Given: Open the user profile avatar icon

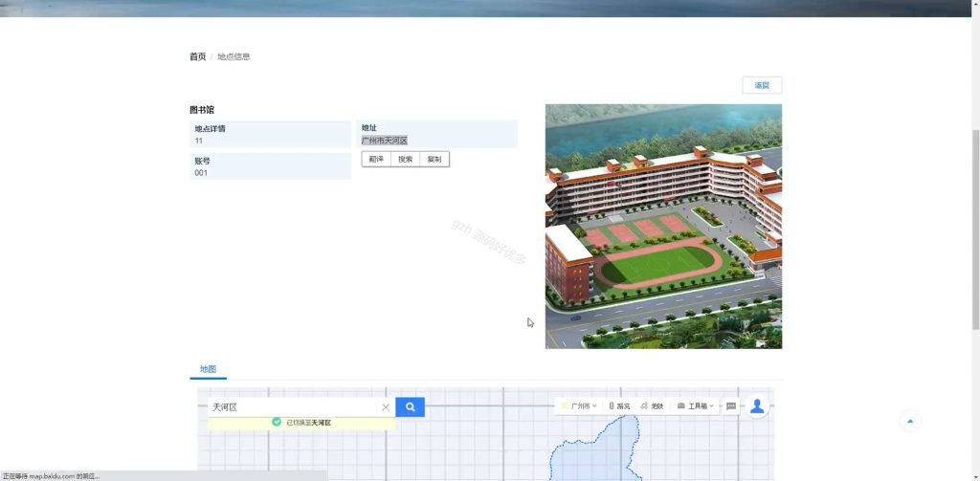Looking at the screenshot, I should click(757, 406).
